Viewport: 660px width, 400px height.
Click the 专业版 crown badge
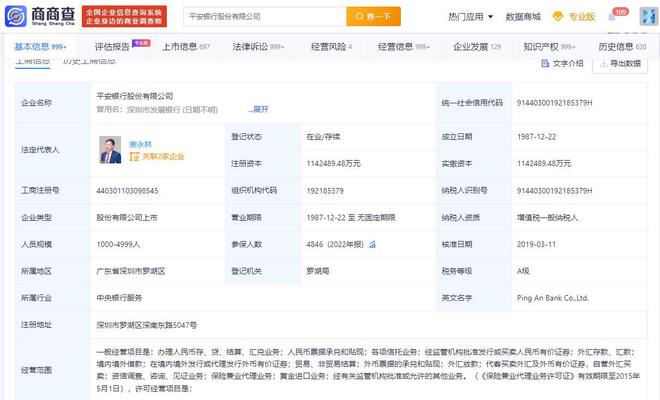pyautogui.click(x=575, y=17)
